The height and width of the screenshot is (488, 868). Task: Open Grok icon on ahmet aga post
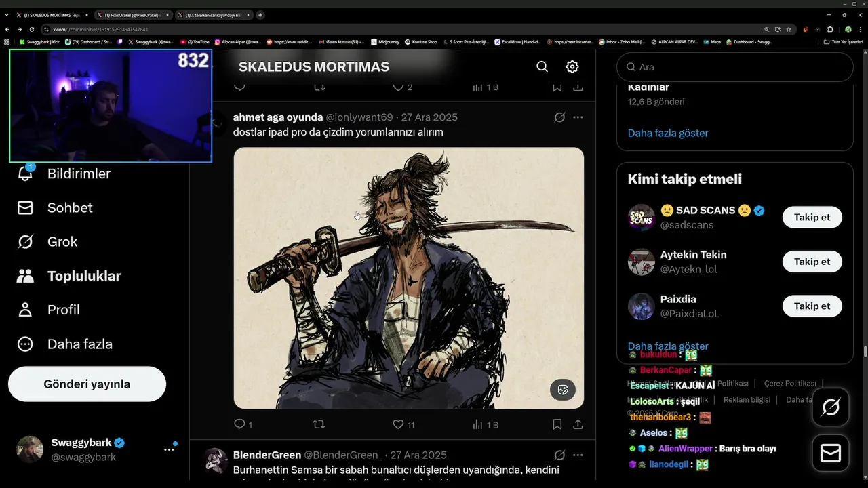(x=559, y=117)
